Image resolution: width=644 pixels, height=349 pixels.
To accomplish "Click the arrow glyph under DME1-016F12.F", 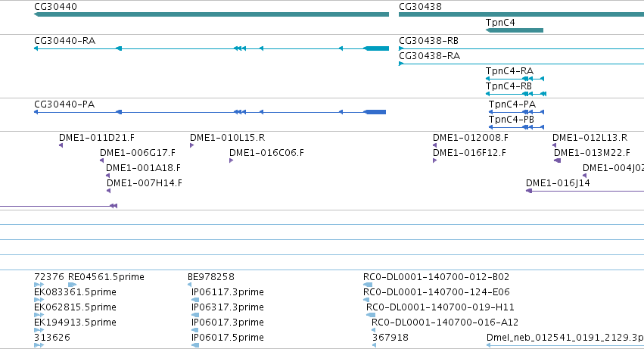I will (x=434, y=160).
